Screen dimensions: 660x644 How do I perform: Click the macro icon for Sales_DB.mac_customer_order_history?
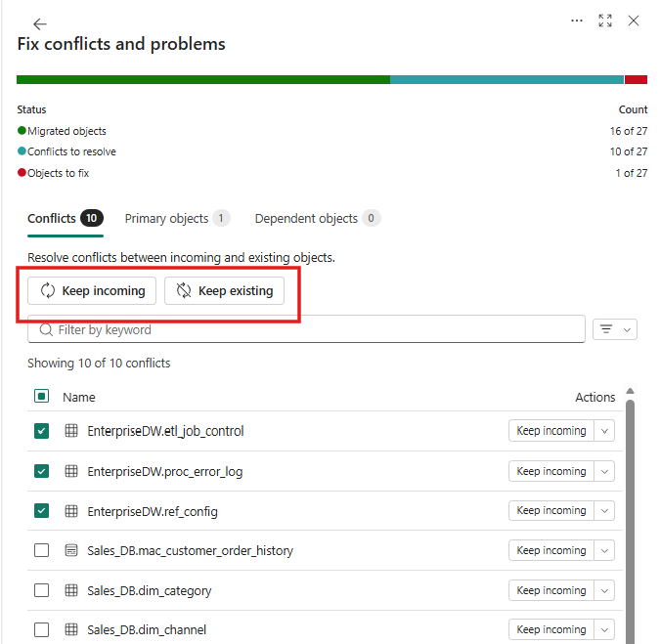pyautogui.click(x=71, y=550)
